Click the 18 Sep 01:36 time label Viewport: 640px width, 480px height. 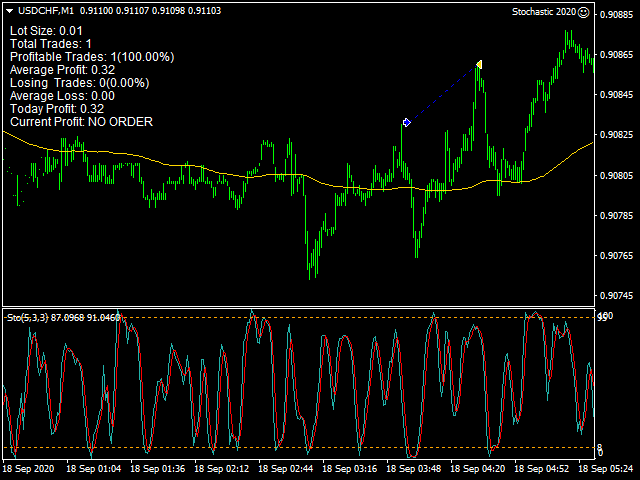click(158, 469)
